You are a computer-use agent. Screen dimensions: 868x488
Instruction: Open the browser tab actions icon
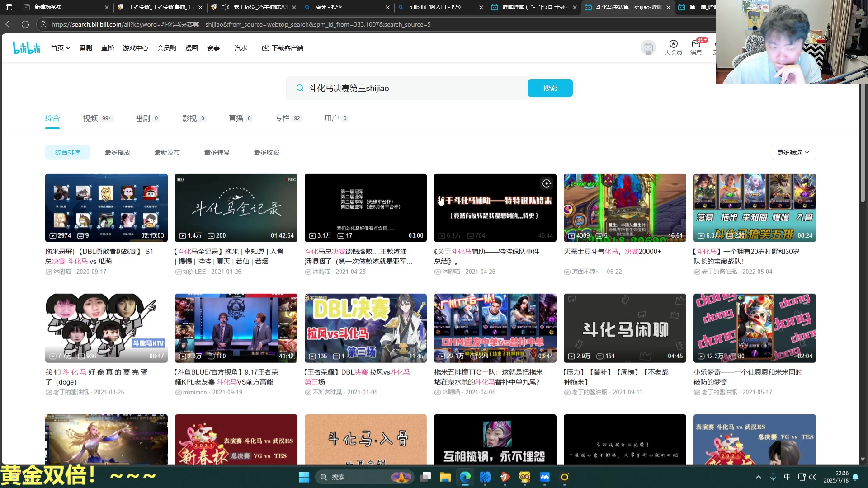point(9,7)
